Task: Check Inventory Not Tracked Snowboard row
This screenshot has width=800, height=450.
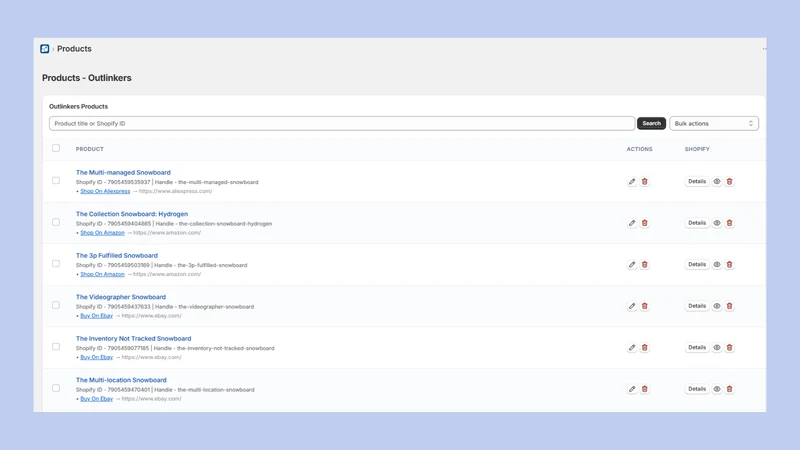Action: 56,346
